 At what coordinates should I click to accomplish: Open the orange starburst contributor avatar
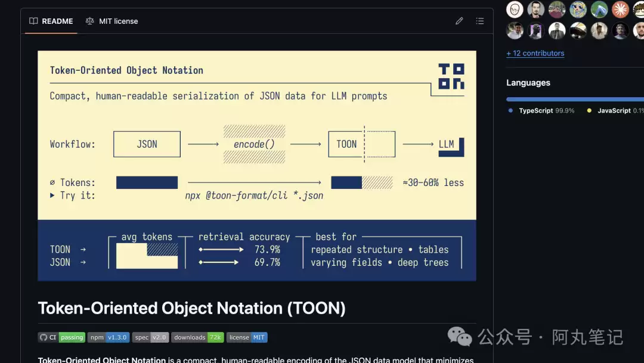point(620,9)
